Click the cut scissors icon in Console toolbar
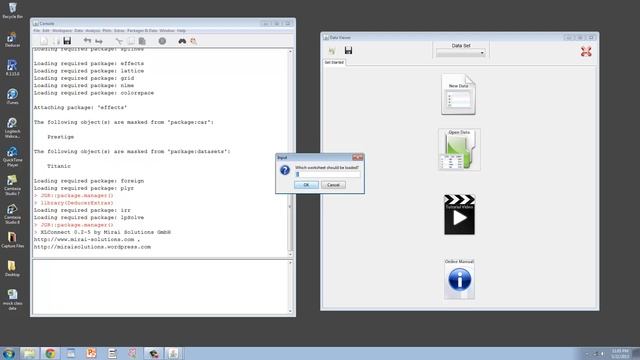Image resolution: width=640 pixels, height=360 pixels. pos(119,41)
